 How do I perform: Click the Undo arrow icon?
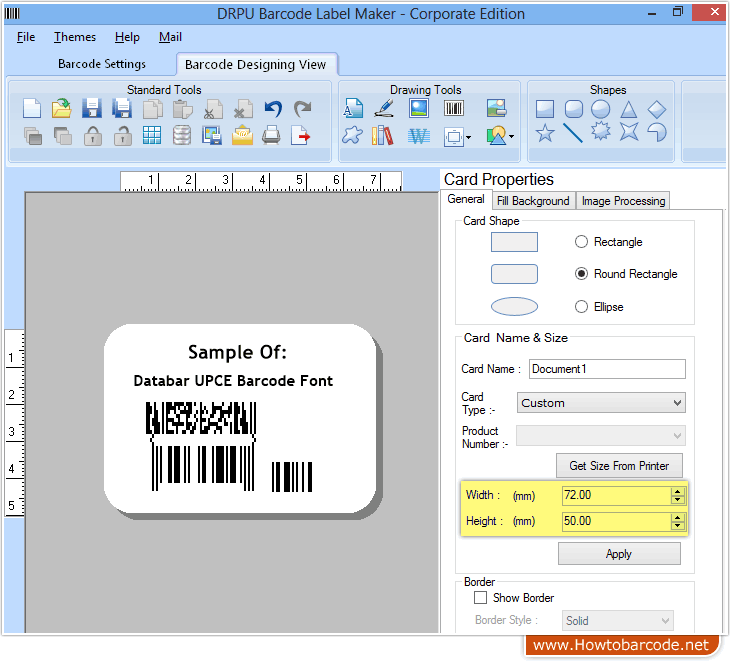(x=273, y=109)
